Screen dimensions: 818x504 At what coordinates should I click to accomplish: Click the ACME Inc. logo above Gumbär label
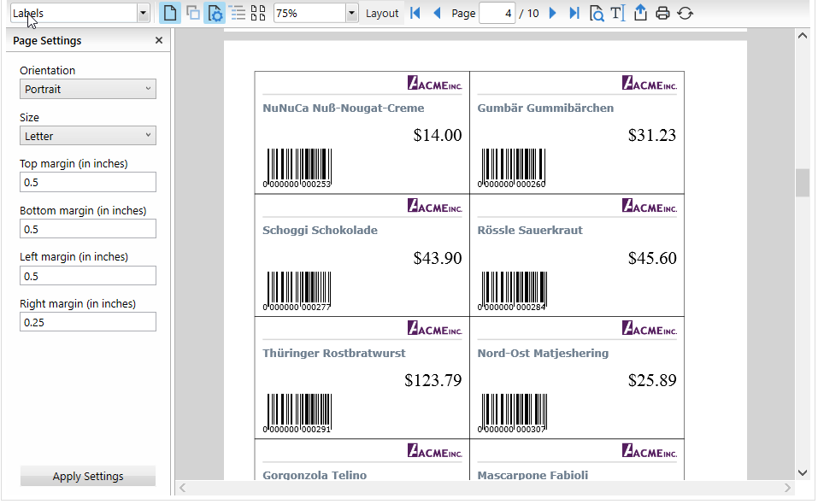(649, 83)
